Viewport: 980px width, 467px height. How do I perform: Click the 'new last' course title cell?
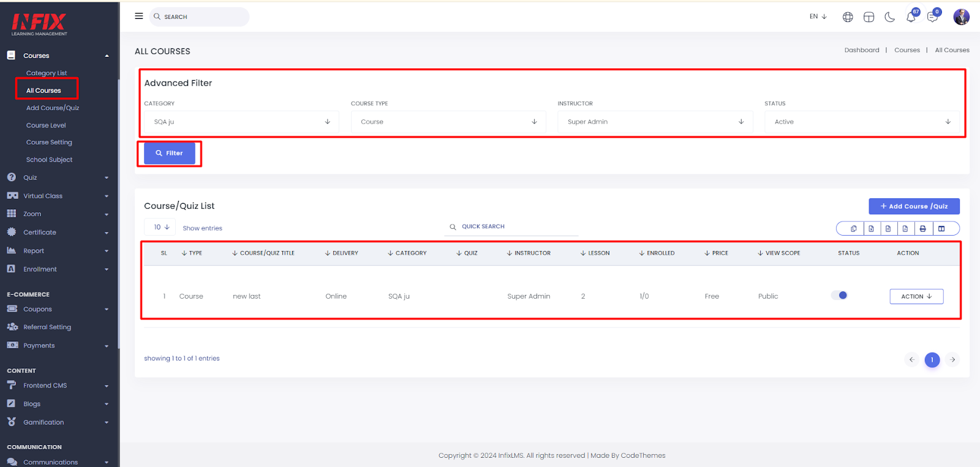click(246, 296)
